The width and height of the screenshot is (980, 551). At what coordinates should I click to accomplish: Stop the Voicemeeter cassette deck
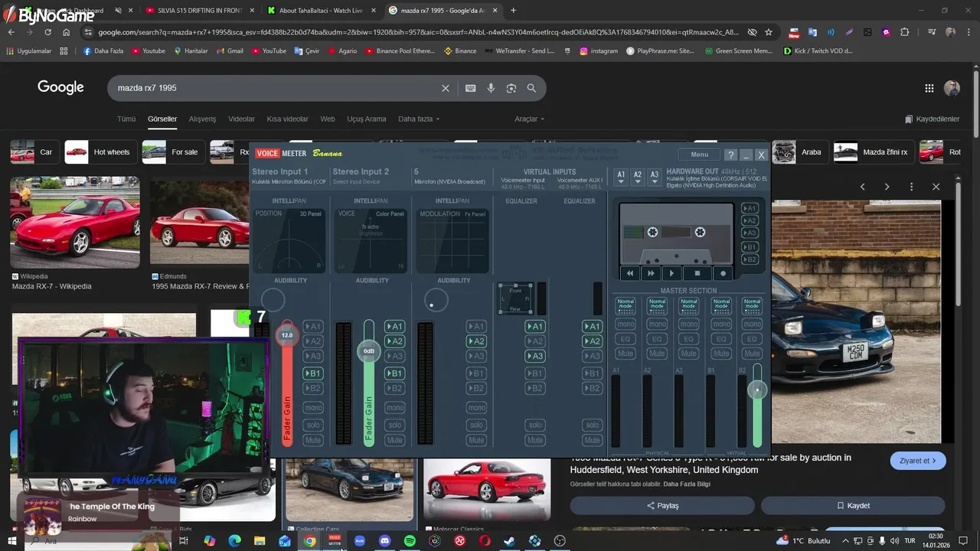pyautogui.click(x=697, y=273)
